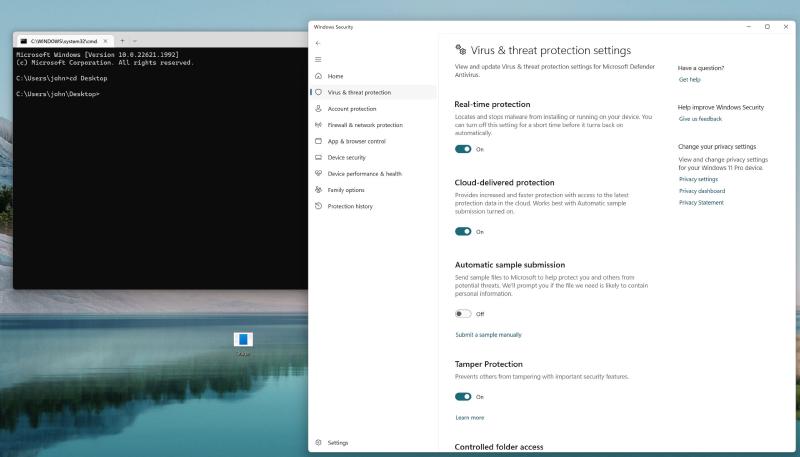800x457 pixels.
Task: Turn off Tamper Protection toggle
Action: point(463,396)
